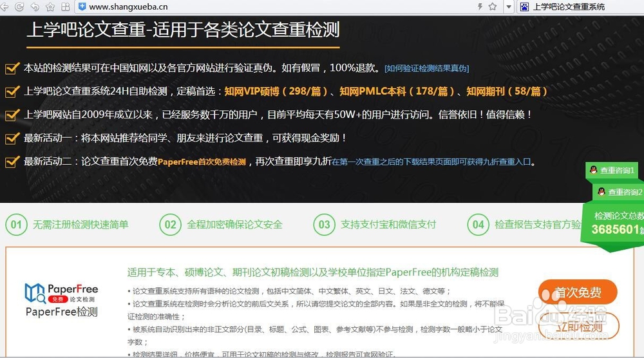
Task: Click the undo/restore arrow icon in toolbar
Action: click(x=35, y=6)
